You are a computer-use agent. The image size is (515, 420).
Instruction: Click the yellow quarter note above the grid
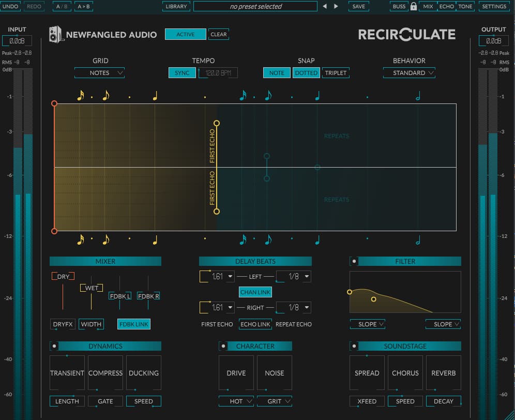click(155, 96)
